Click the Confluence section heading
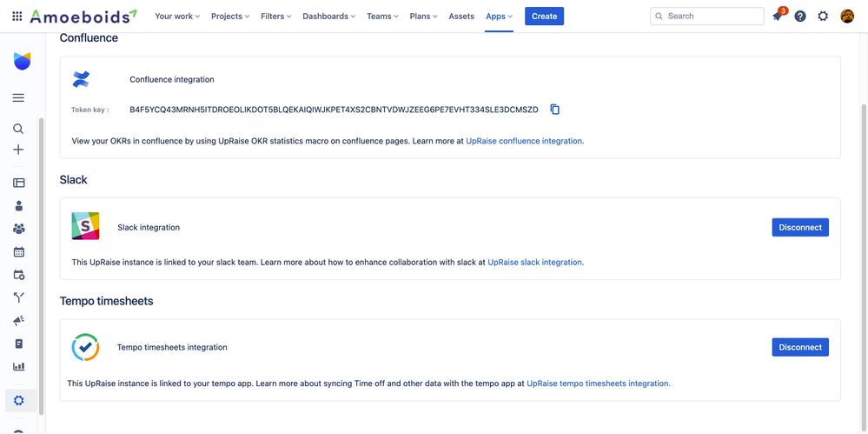The height and width of the screenshot is (434, 868). tap(89, 37)
